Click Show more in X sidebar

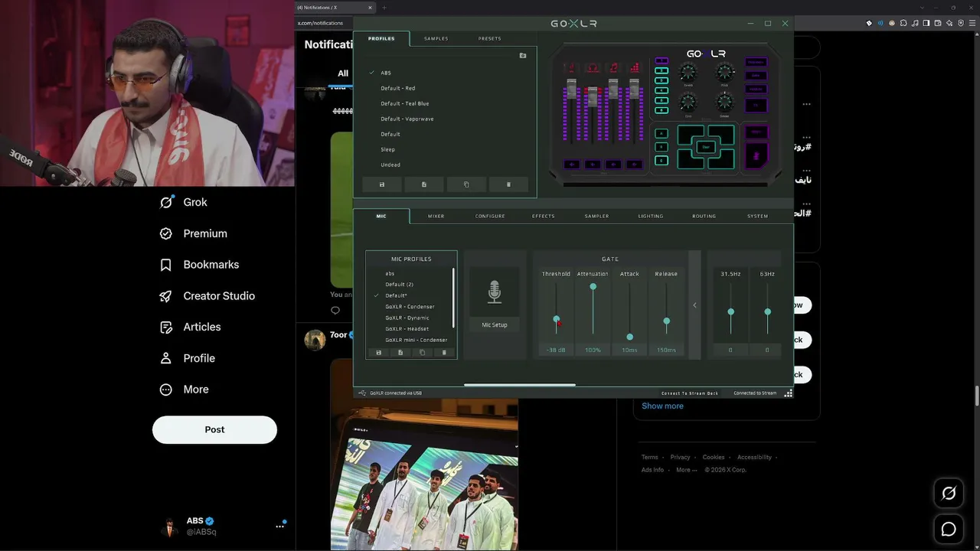[662, 406]
